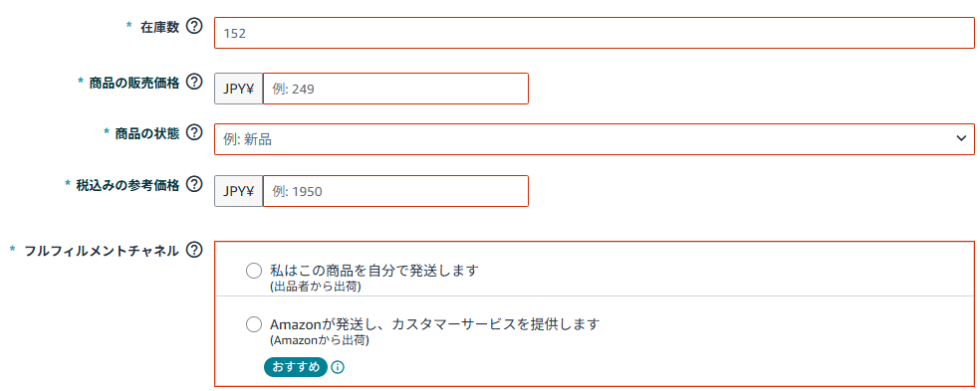
Task: Open help icon beside 在庫数 label
Action: coord(195,26)
